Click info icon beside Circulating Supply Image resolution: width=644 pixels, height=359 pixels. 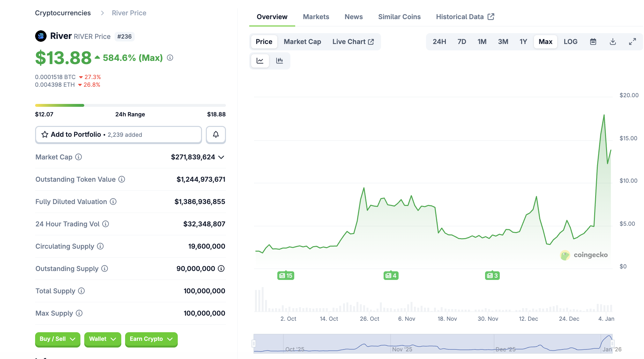(x=100, y=246)
